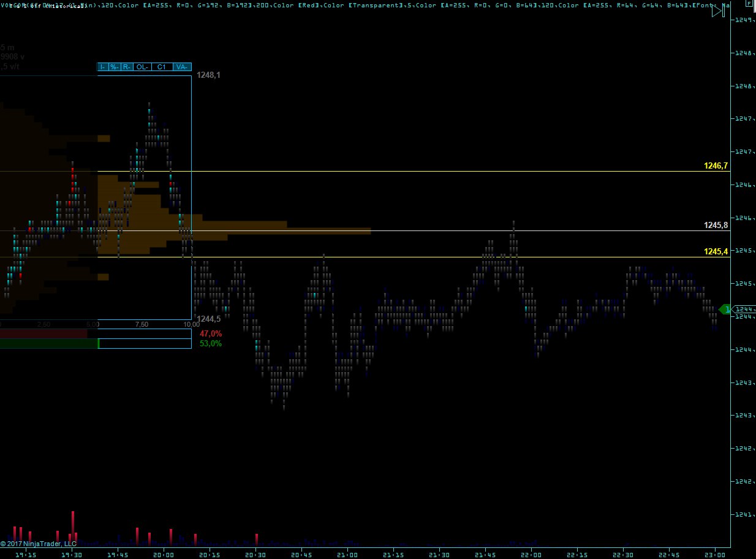
Task: Toggle the VA- value area button
Action: [182, 67]
